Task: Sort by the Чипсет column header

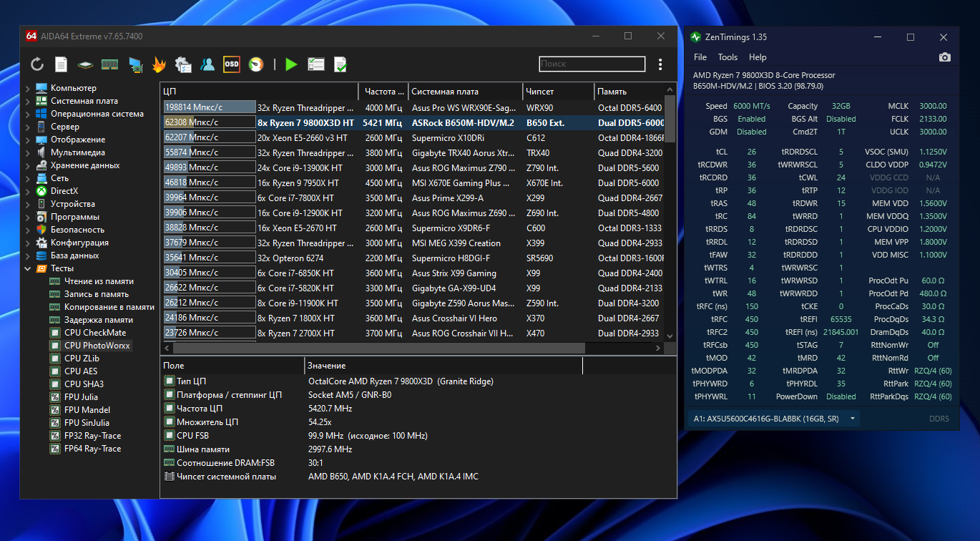Action: pyautogui.click(x=558, y=92)
